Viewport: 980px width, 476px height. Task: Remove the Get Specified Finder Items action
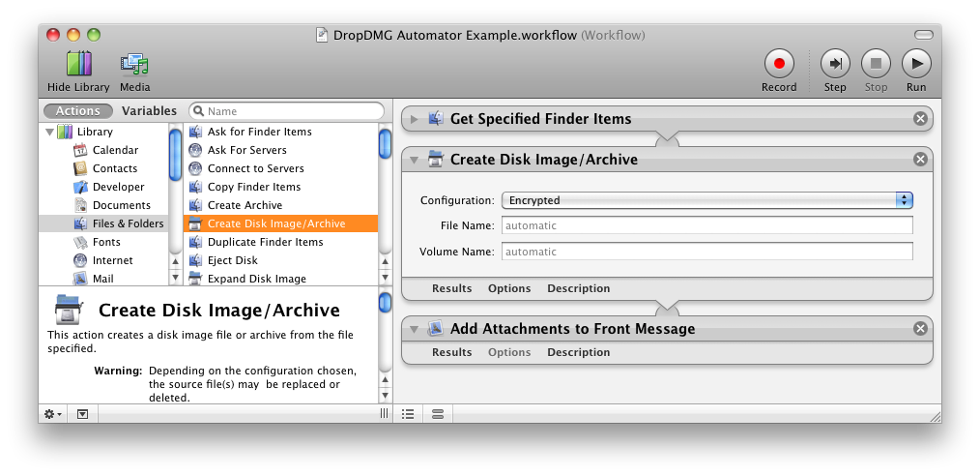point(920,119)
